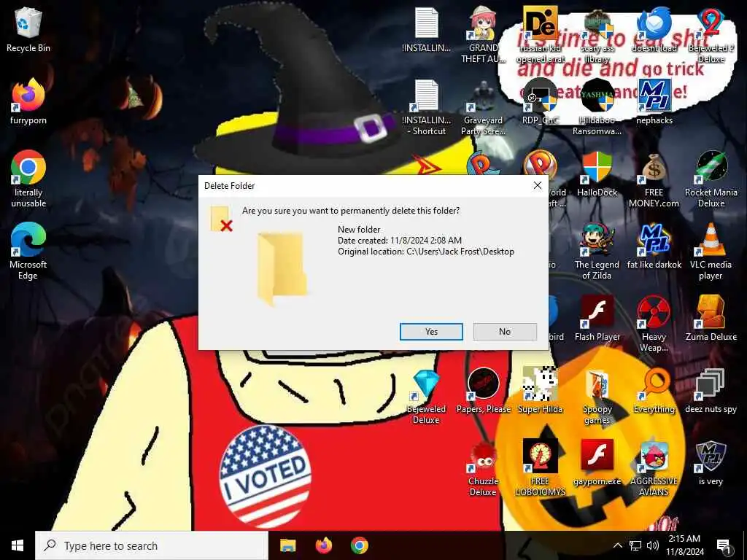Image resolution: width=747 pixels, height=560 pixels.
Task: Open the taskbar clock showing 2:15 AM
Action: coord(685,545)
